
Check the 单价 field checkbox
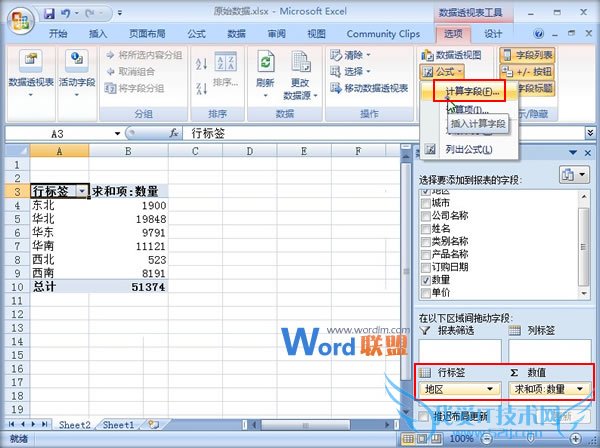click(425, 293)
